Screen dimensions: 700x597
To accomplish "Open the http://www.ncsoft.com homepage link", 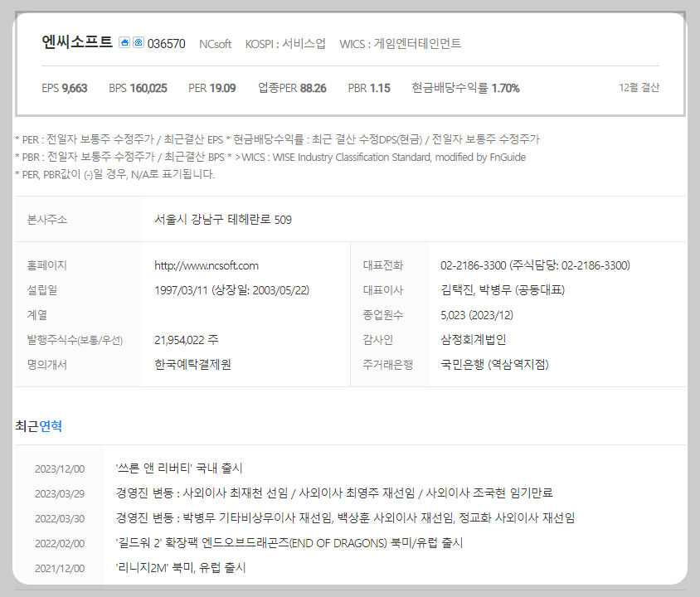I will pyautogui.click(x=207, y=265).
